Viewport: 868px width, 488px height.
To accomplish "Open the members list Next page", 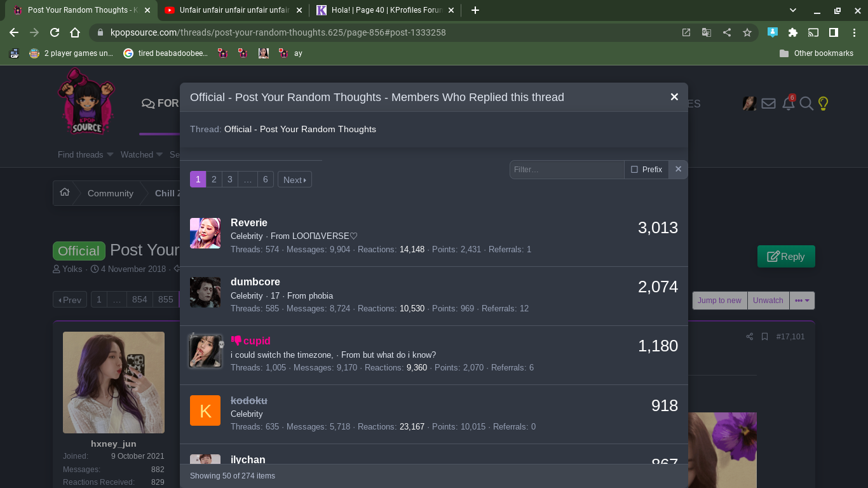I will [x=295, y=180].
